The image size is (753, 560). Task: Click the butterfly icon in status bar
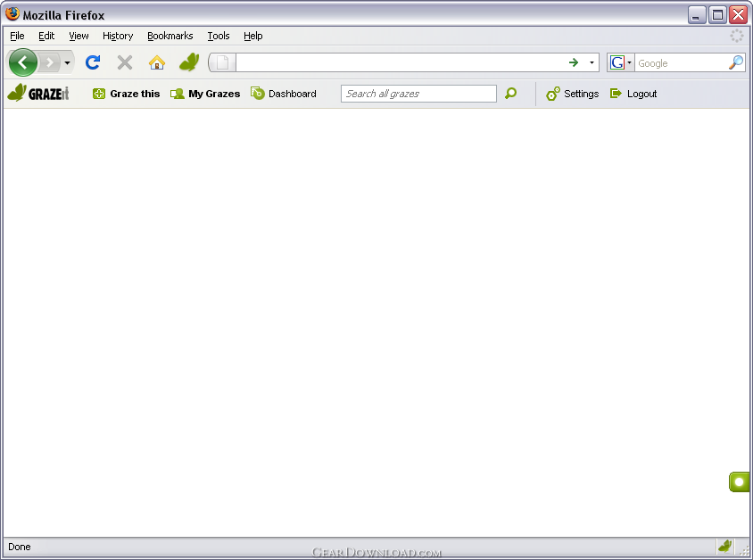[x=724, y=546]
